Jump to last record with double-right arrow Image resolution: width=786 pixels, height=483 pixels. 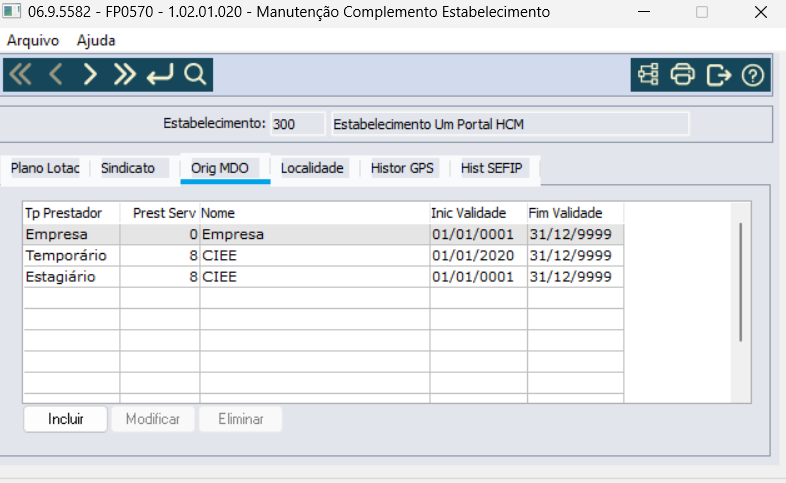[x=124, y=75]
